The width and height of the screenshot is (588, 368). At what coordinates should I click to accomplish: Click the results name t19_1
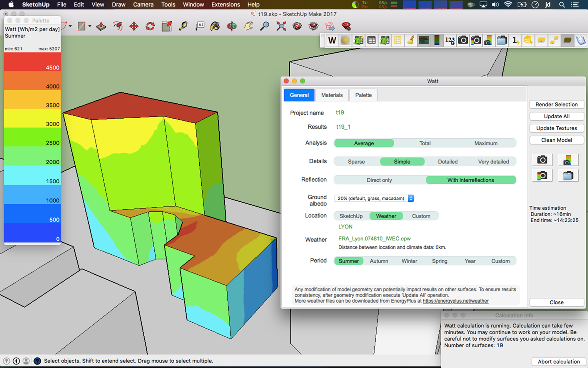[x=343, y=127]
